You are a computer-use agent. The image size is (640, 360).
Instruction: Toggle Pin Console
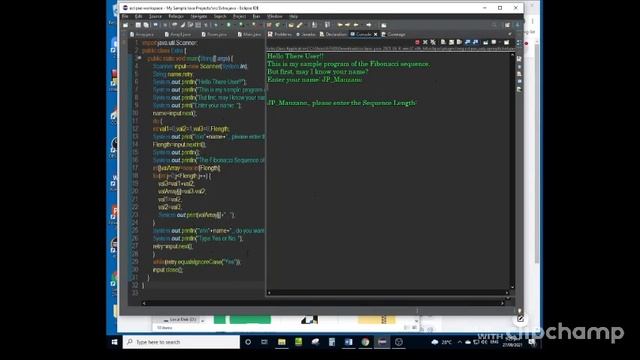(x=485, y=42)
